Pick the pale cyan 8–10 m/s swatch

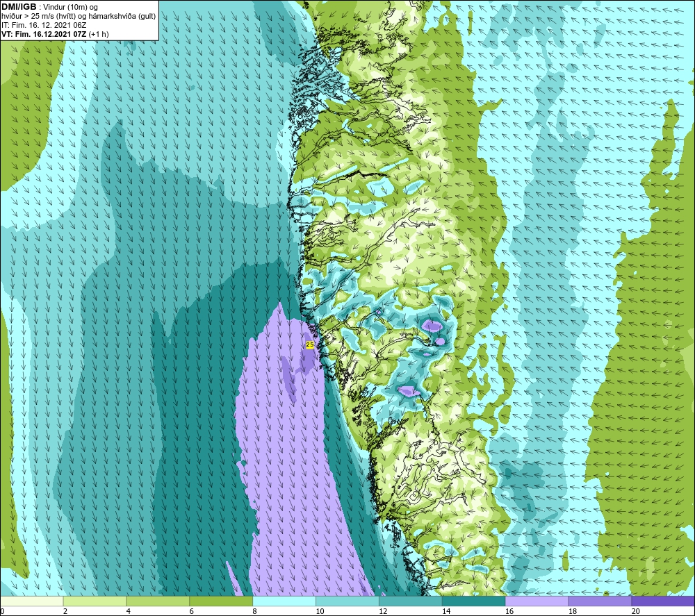click(x=284, y=601)
